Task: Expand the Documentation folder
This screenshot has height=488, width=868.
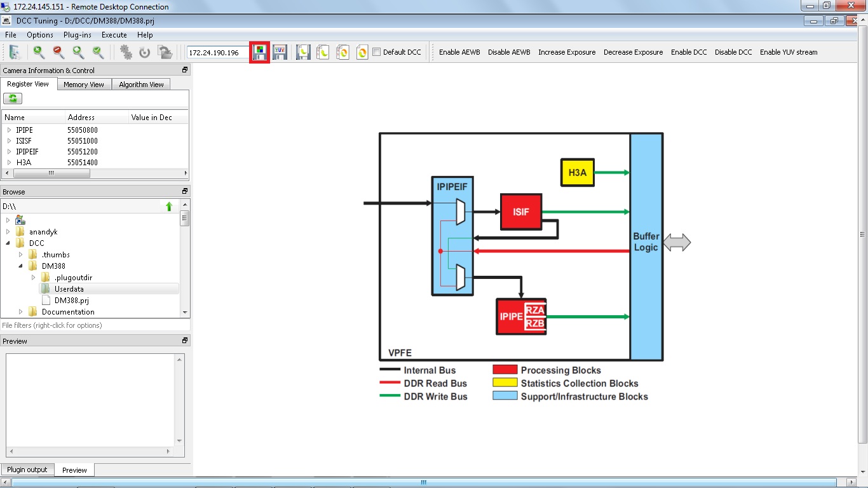Action: pyautogui.click(x=21, y=312)
